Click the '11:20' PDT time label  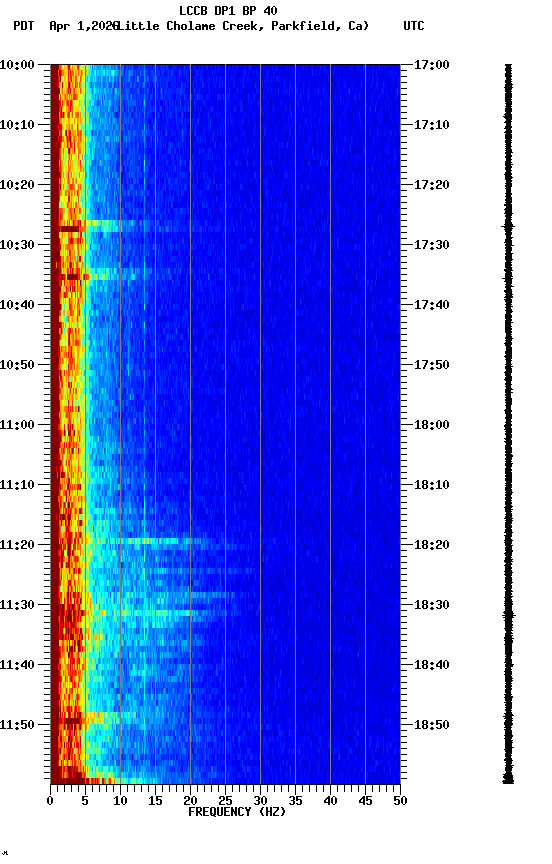click(17, 546)
